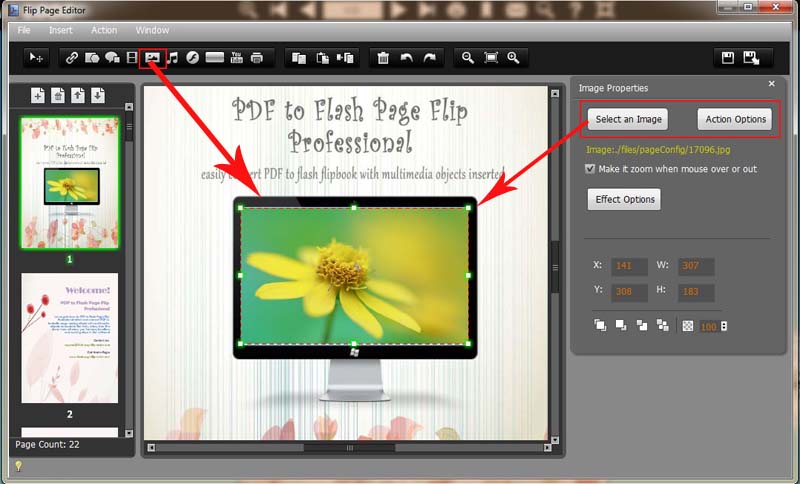Click the X position field
Image resolution: width=800 pixels, height=484 pixels.
point(629,266)
